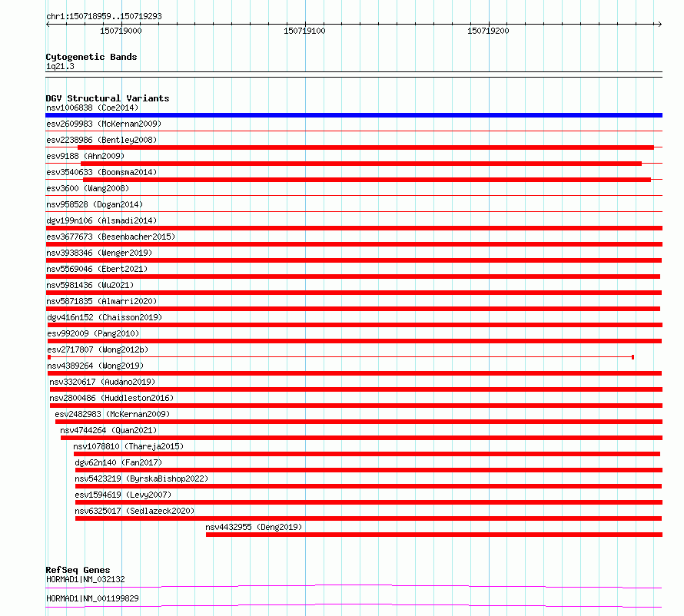
Task: Open variant dgv62n140 (Fan2017)
Action: (x=118, y=462)
